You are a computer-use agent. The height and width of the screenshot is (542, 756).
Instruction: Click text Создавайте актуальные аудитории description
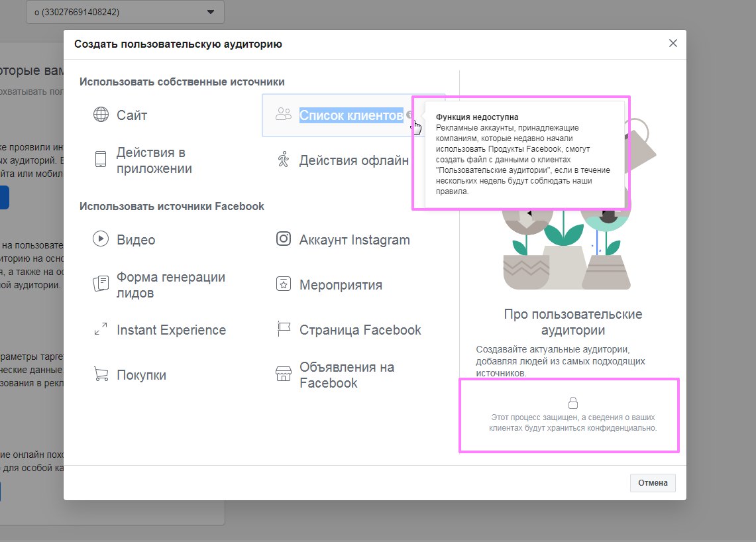point(561,361)
